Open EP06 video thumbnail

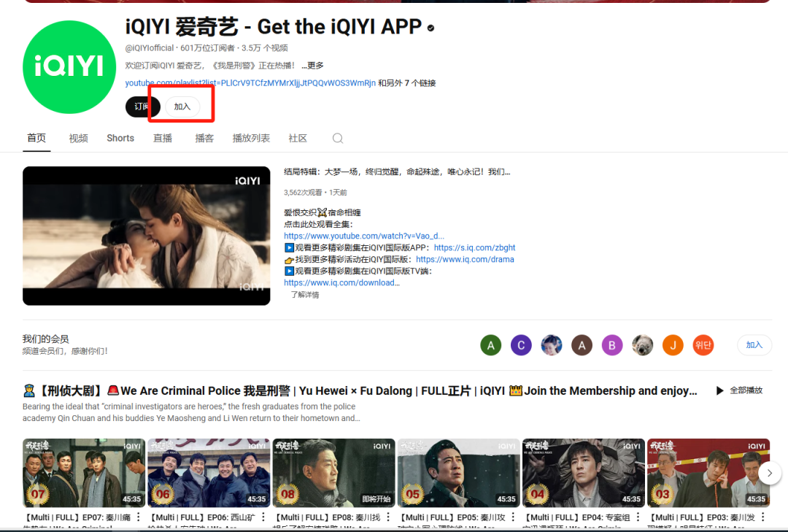pos(209,473)
